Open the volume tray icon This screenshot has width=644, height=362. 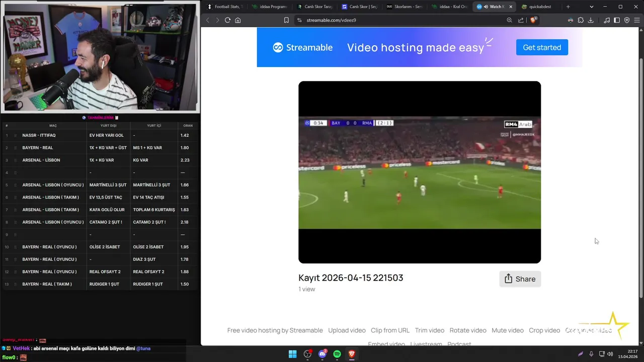[x=610, y=354]
